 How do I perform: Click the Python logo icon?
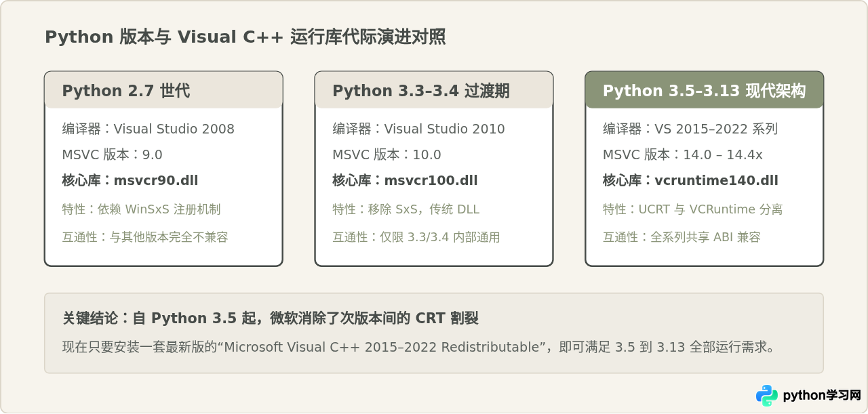767,396
